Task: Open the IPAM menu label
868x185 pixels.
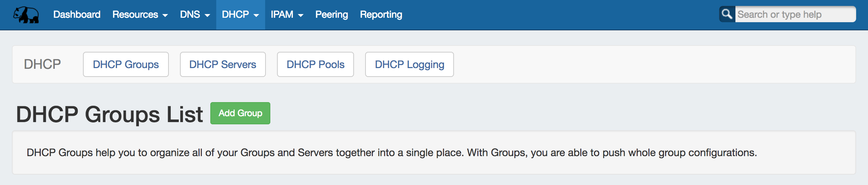Action: point(282,14)
